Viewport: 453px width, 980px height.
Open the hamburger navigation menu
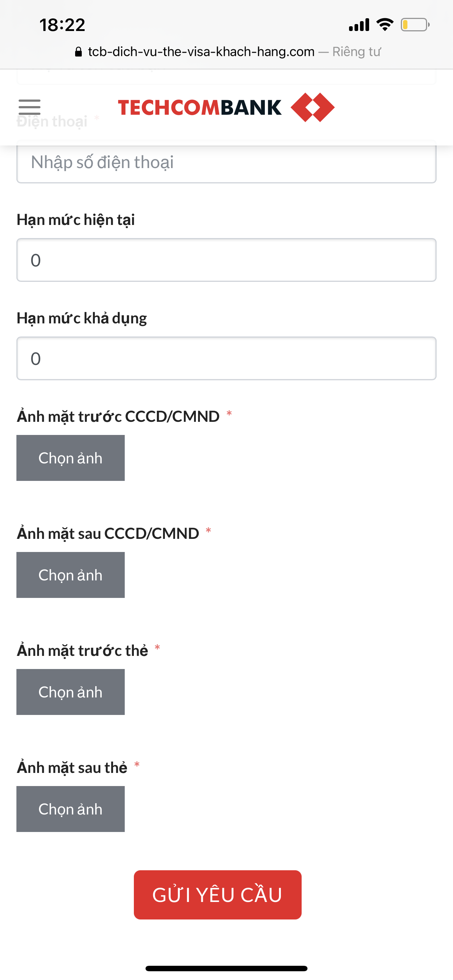[x=30, y=107]
